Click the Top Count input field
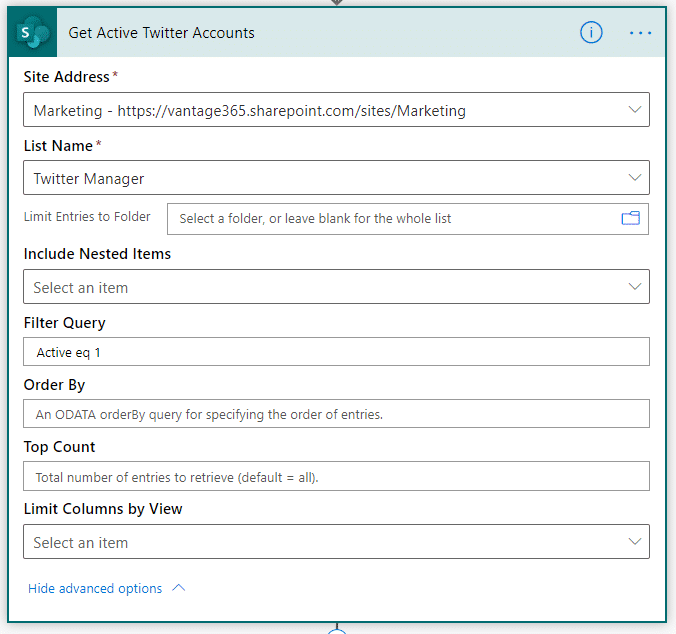This screenshot has width=676, height=634. click(x=336, y=476)
